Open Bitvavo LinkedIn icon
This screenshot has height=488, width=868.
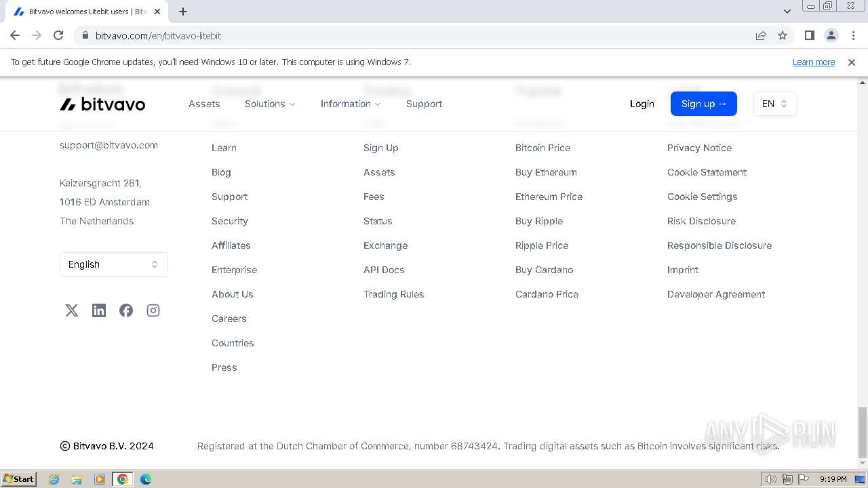99,310
